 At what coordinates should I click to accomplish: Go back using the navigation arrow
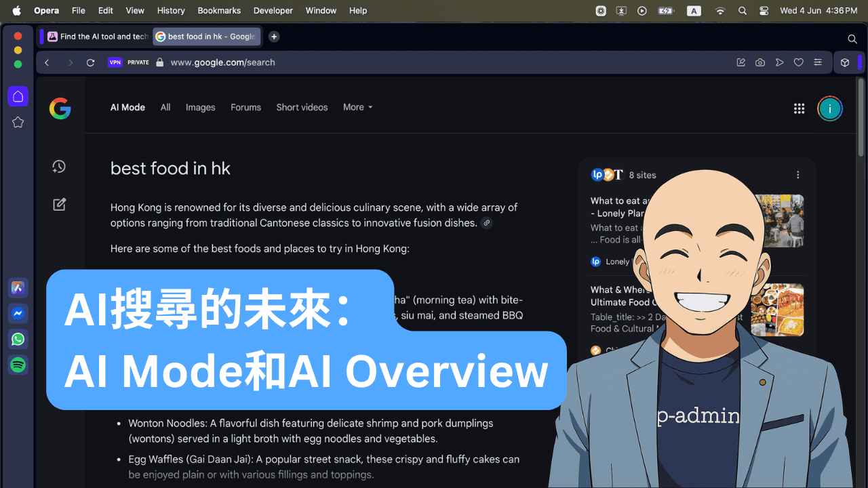coord(46,62)
